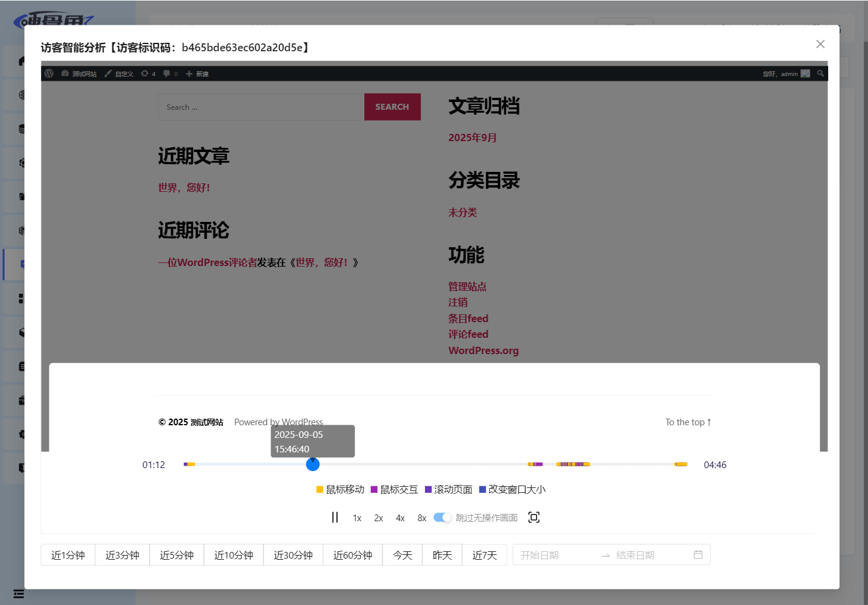Click the blue playback progress handle
The image size is (868, 605).
tap(312, 464)
